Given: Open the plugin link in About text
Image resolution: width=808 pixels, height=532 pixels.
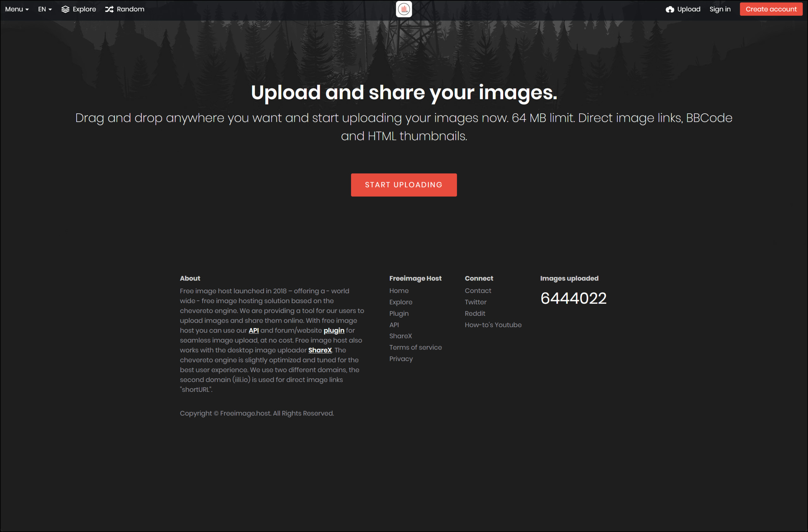Looking at the screenshot, I should pyautogui.click(x=334, y=330).
